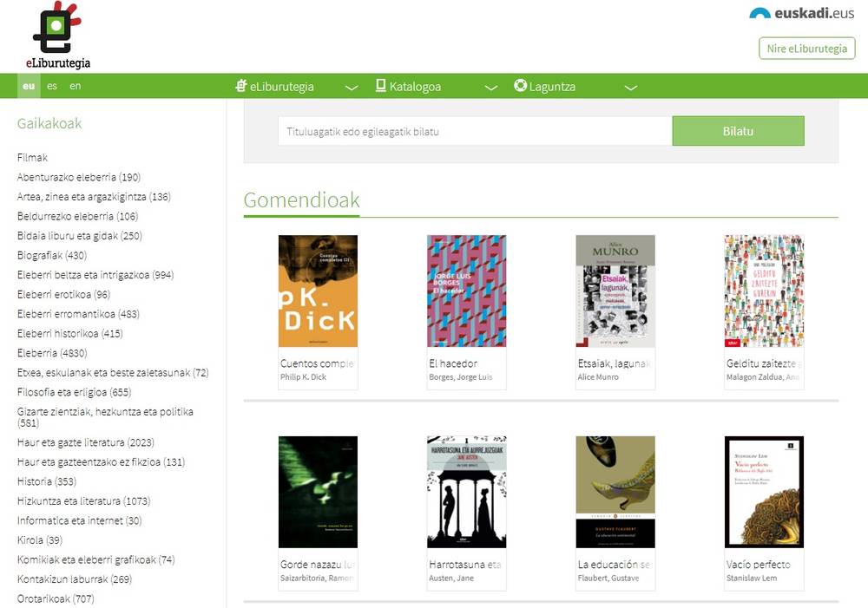Open the Alice Munro Etsaiak, lagunak cover

pos(615,291)
